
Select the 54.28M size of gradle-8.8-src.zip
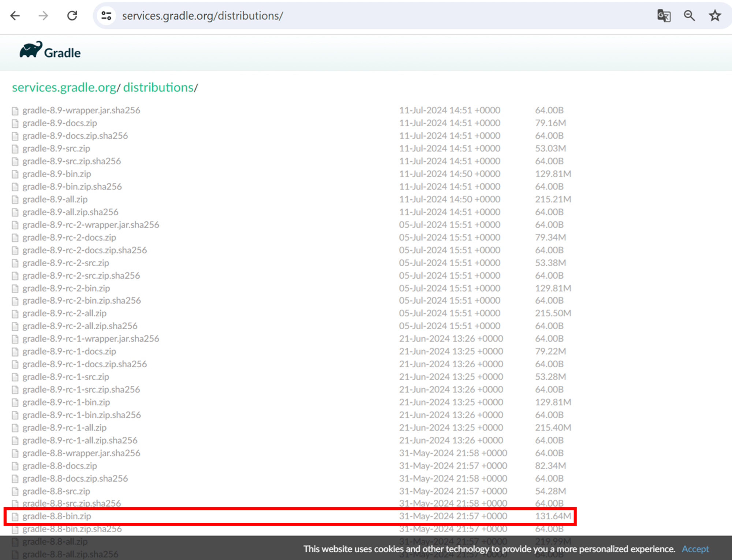click(x=550, y=491)
